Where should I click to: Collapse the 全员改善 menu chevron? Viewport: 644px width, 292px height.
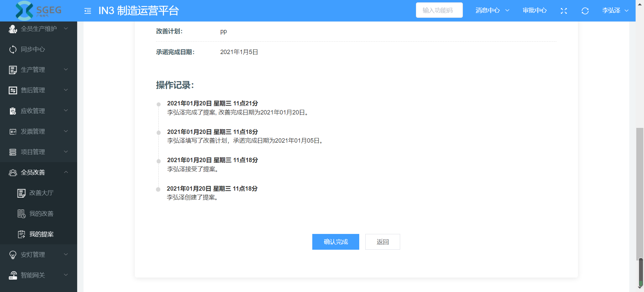66,172
